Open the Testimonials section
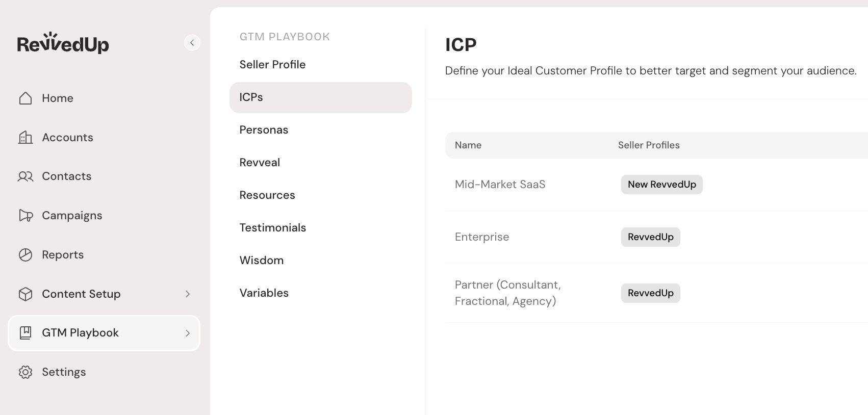The height and width of the screenshot is (415, 868). tap(272, 228)
